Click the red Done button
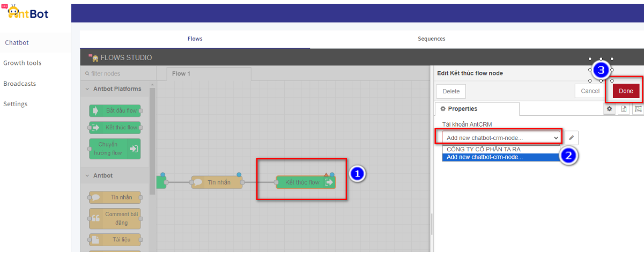 (x=626, y=91)
